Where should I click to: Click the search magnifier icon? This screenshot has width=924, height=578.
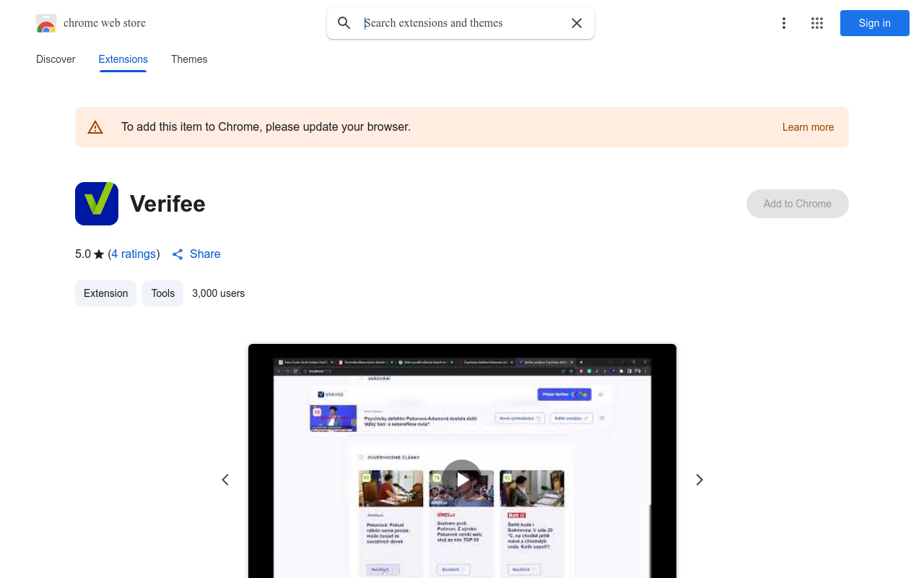tap(344, 23)
